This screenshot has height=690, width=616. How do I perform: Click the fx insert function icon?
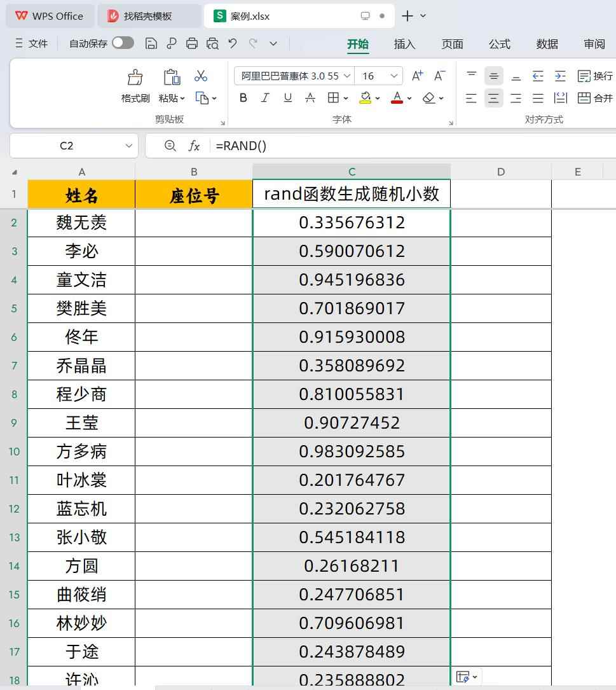tap(194, 146)
